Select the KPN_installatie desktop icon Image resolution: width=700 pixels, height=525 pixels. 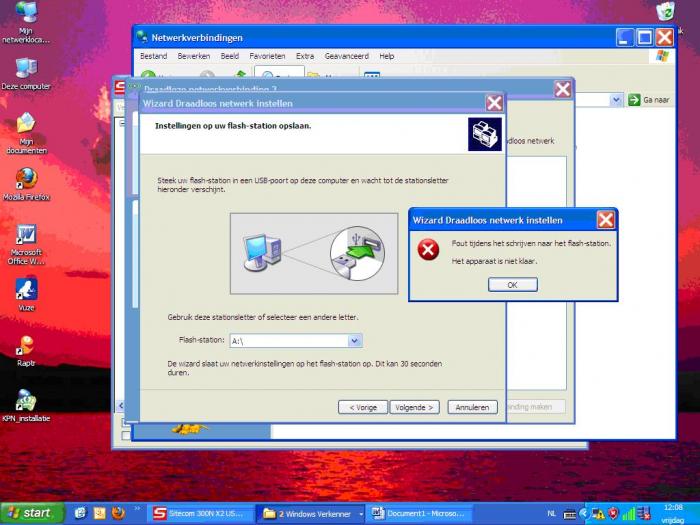click(26, 405)
